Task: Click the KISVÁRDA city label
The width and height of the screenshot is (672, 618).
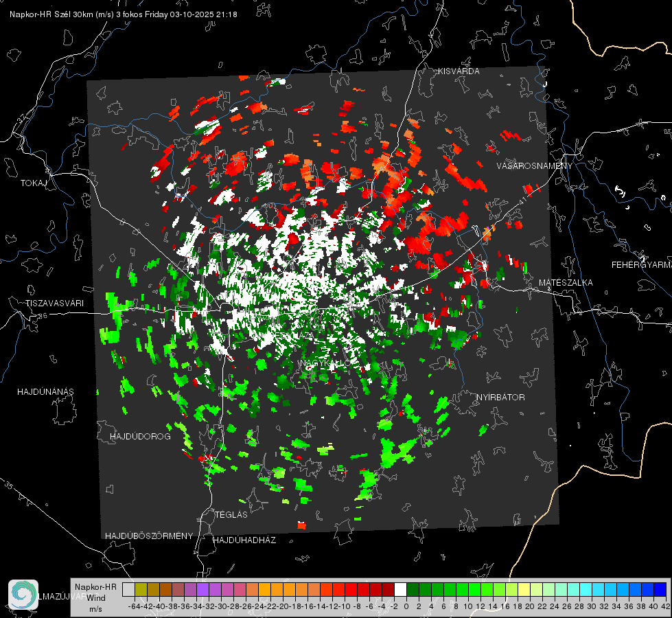Action: click(459, 71)
